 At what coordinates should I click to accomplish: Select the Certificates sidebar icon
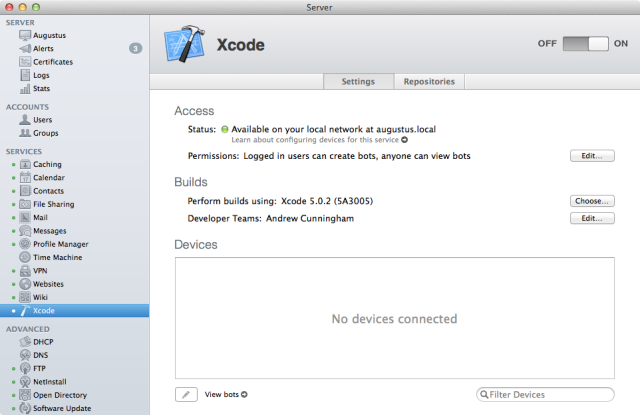[x=25, y=62]
